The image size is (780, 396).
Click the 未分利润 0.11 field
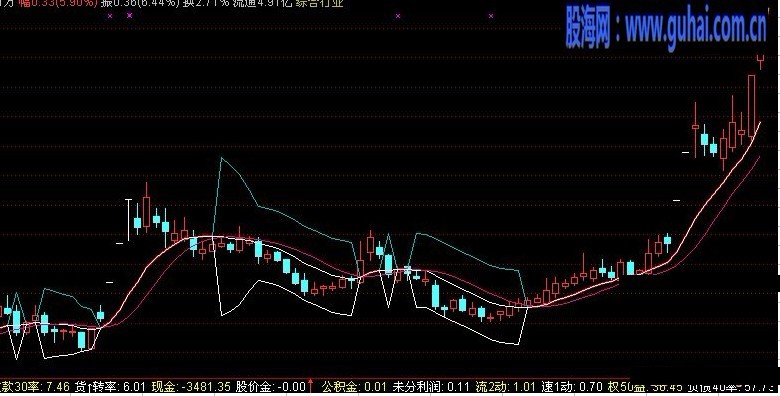(x=431, y=387)
